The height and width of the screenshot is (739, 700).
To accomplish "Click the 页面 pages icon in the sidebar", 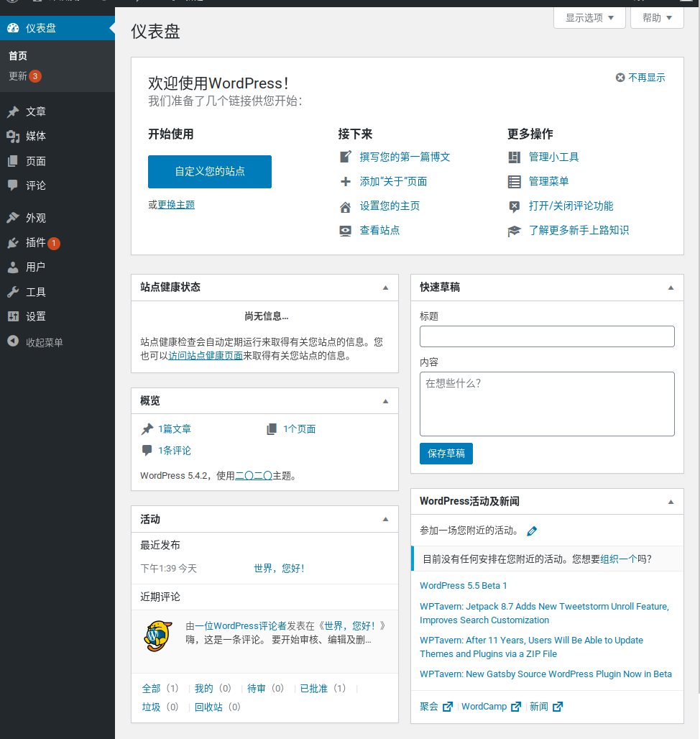I will tap(13, 161).
